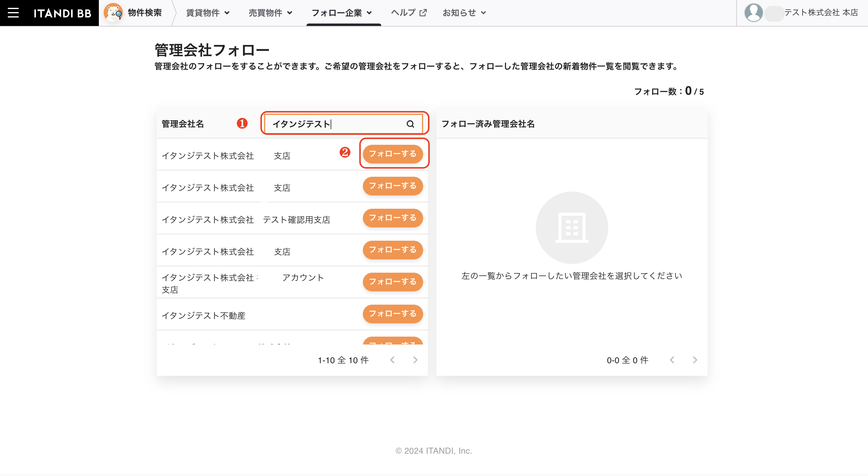Expand the 売買物件 dropdown menu
Image resolution: width=868 pixels, height=476 pixels.
click(271, 13)
